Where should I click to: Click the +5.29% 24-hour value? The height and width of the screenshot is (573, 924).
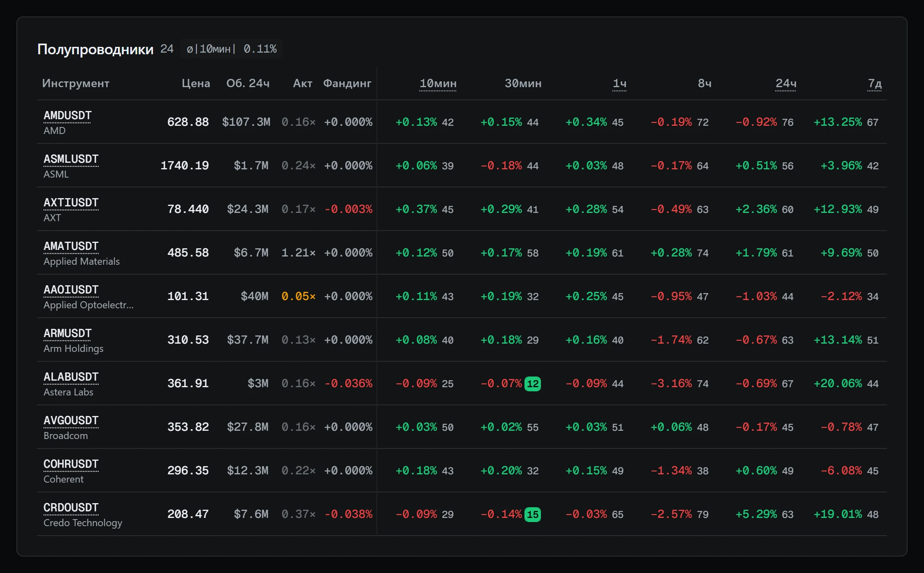coord(756,514)
